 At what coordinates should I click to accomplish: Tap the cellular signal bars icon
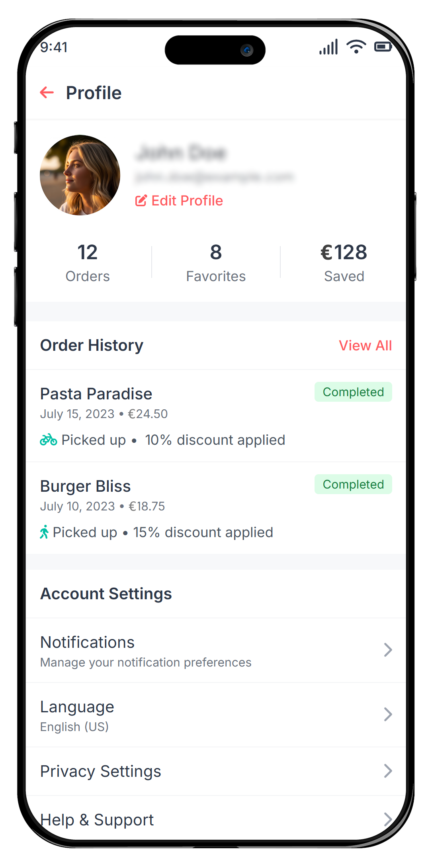(x=328, y=47)
